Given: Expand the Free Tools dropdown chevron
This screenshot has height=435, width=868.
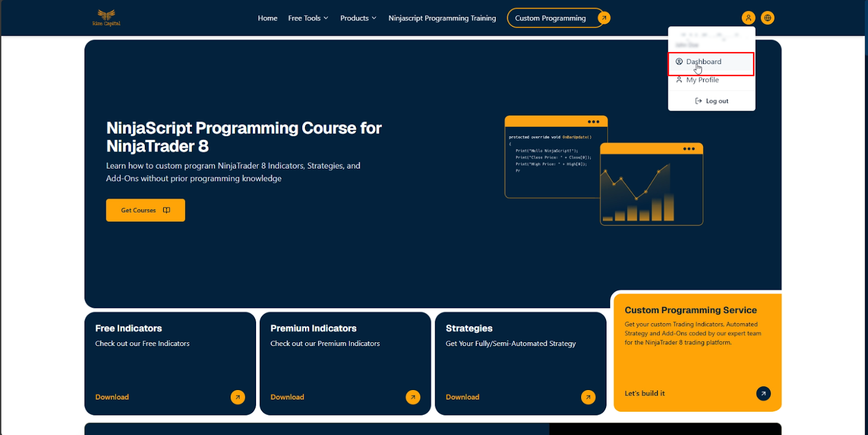Looking at the screenshot, I should pyautogui.click(x=326, y=18).
